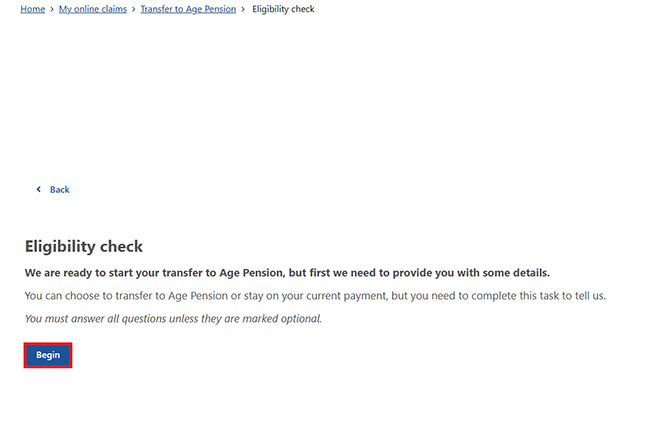The image size is (650, 425).
Task: Click the chevron after My online claims
Action: tap(134, 10)
